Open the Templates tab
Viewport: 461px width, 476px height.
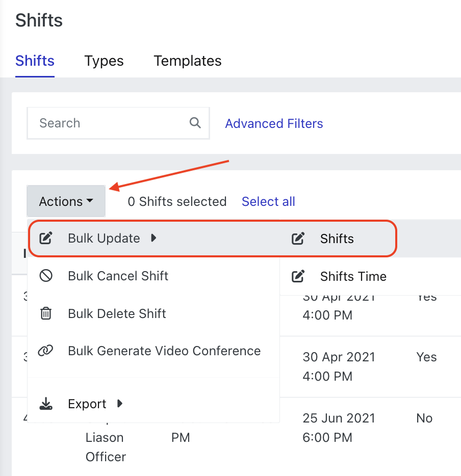click(x=188, y=61)
